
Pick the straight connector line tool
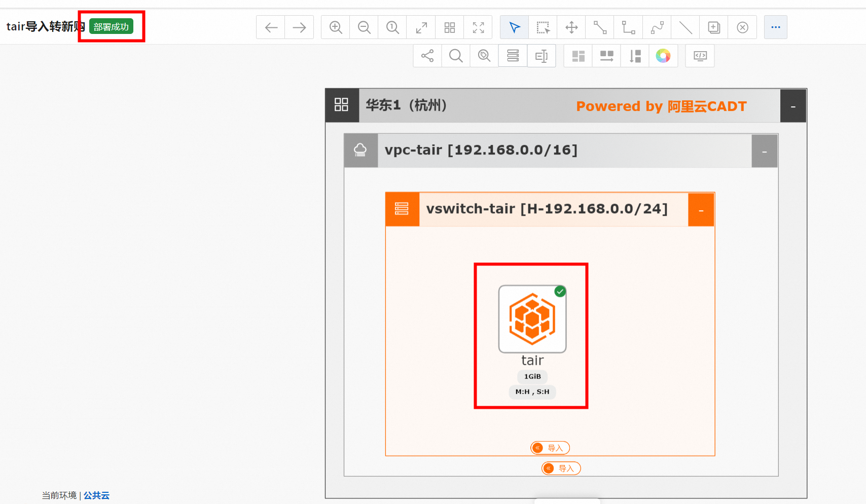tap(600, 27)
